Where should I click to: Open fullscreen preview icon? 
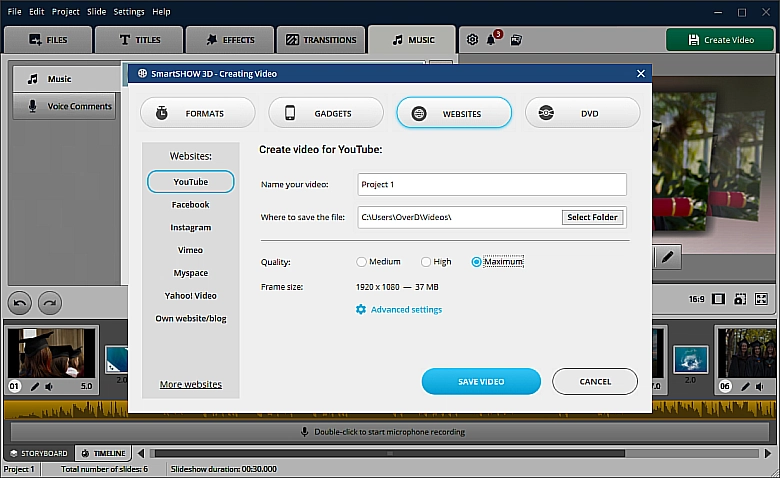point(762,299)
